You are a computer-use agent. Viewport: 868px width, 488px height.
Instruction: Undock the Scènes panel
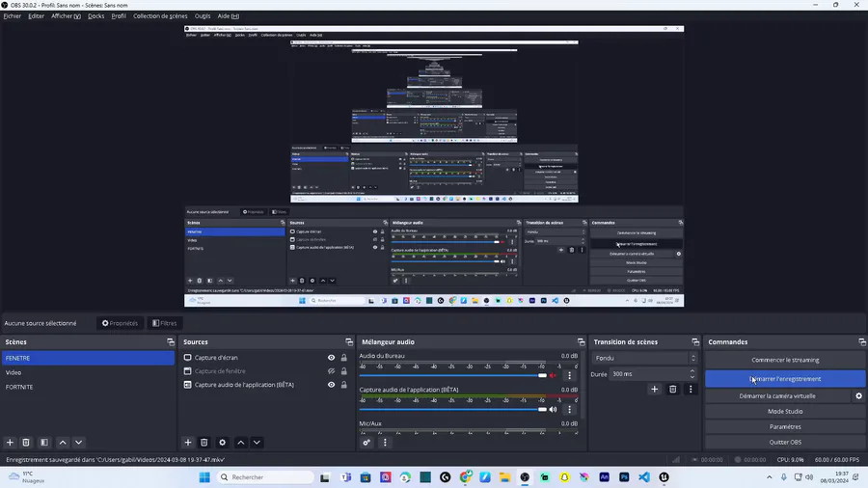pyautogui.click(x=171, y=342)
